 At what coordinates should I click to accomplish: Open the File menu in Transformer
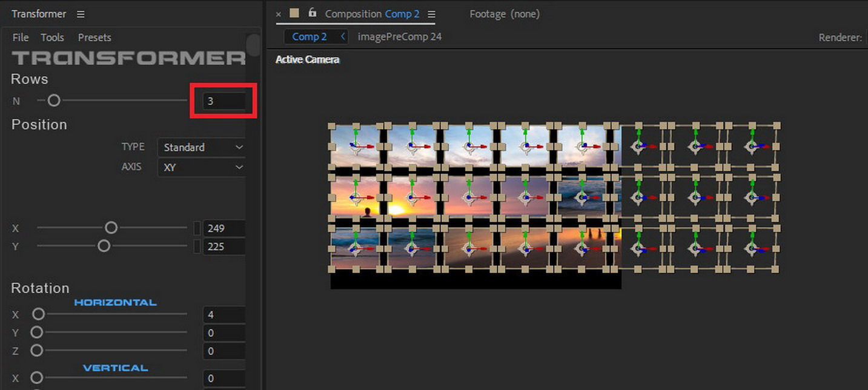pyautogui.click(x=21, y=38)
